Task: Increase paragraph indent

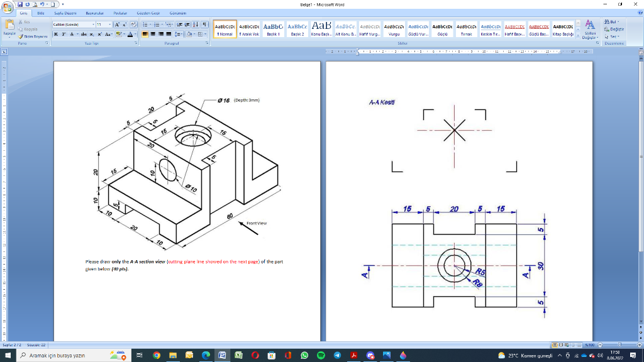Action: [x=187, y=25]
